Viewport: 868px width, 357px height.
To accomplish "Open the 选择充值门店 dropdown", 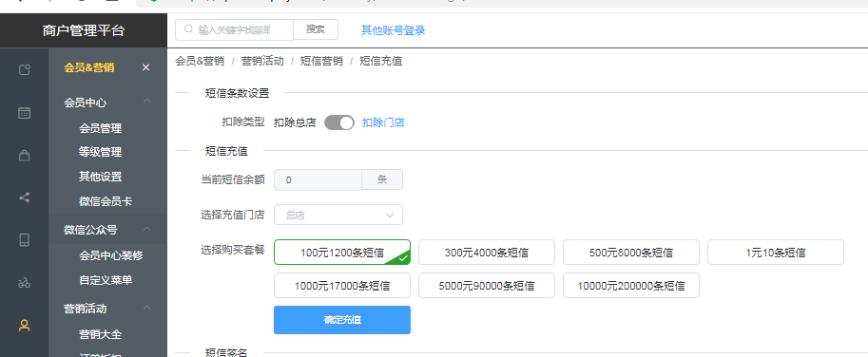I will (338, 215).
